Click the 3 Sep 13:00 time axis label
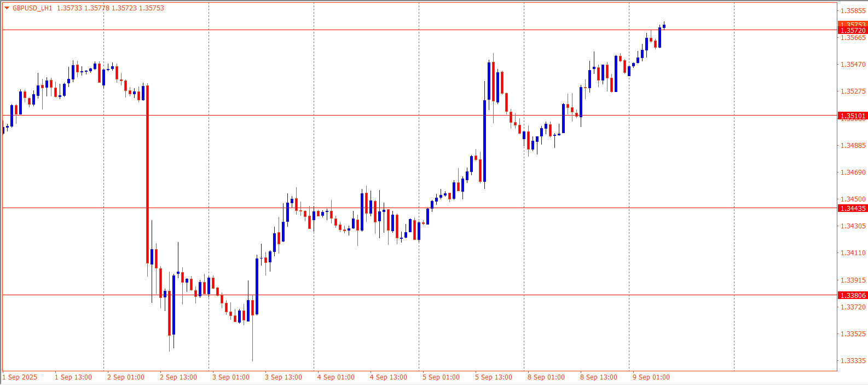 pos(283,377)
